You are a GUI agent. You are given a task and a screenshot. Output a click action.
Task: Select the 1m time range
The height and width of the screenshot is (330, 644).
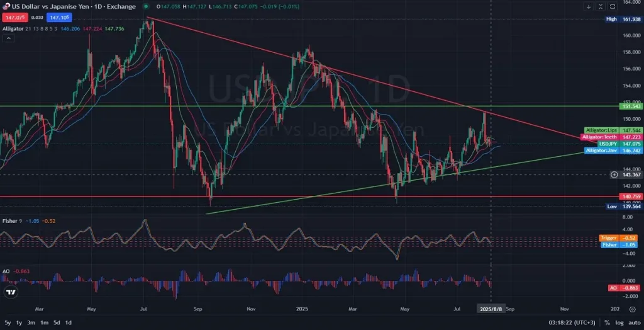[x=45, y=322]
